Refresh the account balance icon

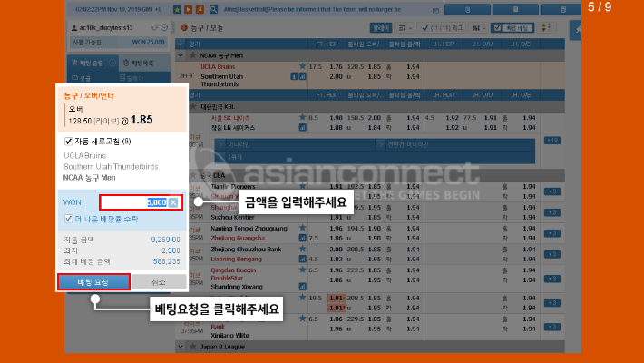coord(154,27)
